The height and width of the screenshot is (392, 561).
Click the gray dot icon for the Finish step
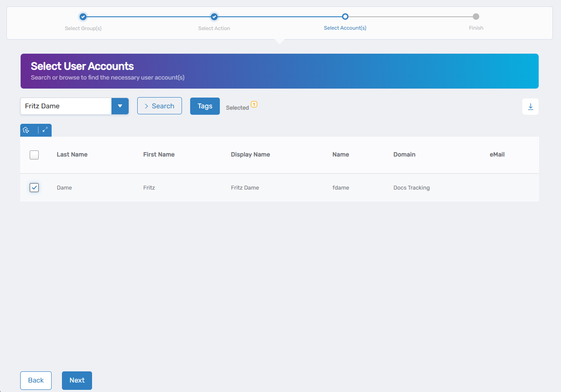pyautogui.click(x=476, y=16)
